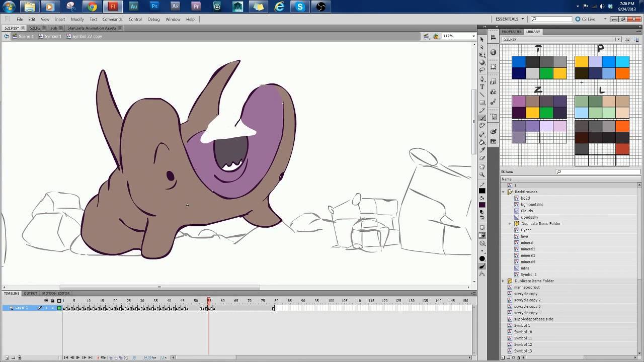Viewport: 644px width, 362px height.
Task: Open the stage zoom 117% dropdown
Action: click(473, 36)
